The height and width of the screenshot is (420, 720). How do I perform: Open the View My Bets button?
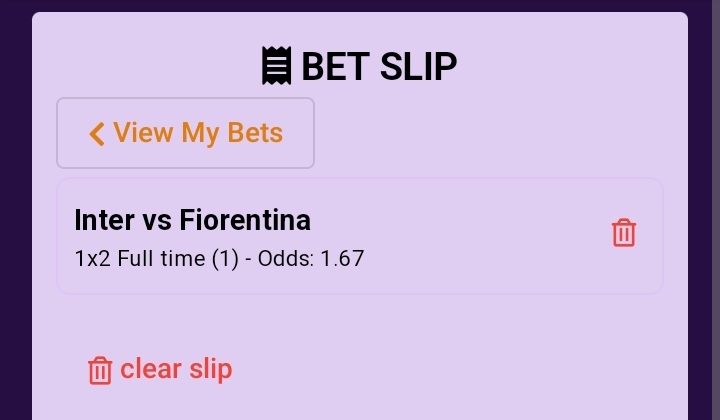(186, 133)
